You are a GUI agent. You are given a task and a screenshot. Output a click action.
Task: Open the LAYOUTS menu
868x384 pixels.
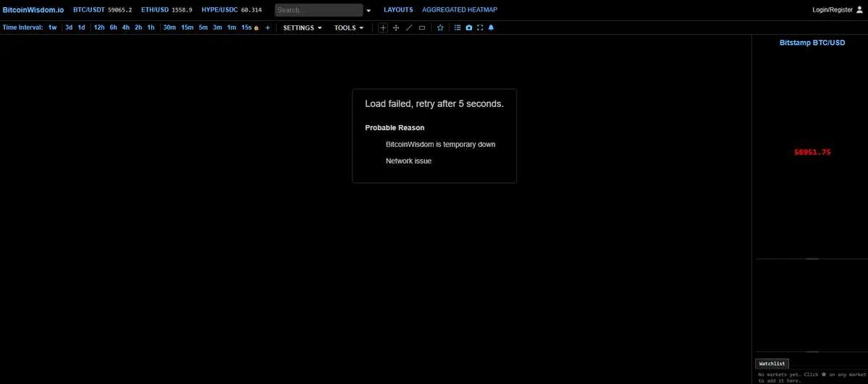tap(398, 10)
